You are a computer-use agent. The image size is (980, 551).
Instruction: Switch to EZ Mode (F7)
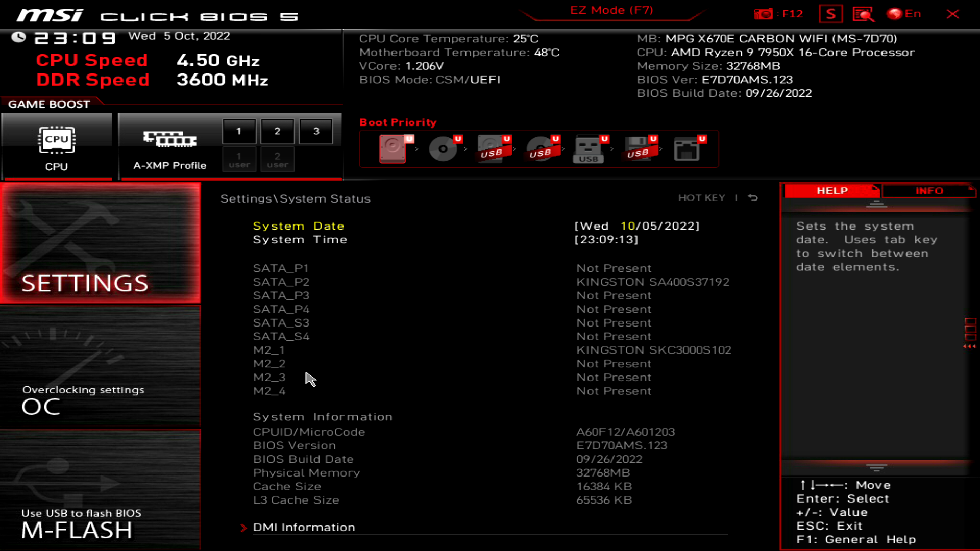pyautogui.click(x=611, y=10)
